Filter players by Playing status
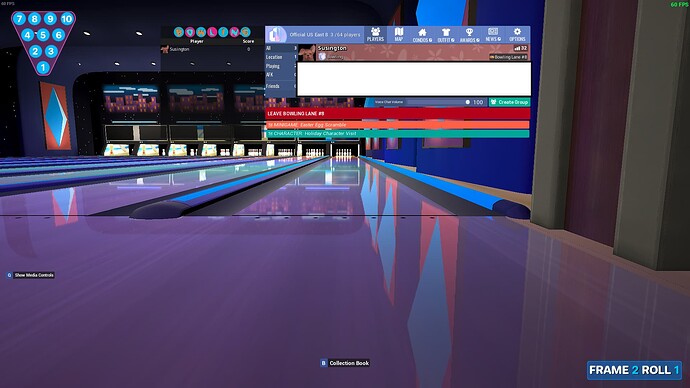This screenshot has height=388, width=690. (281, 66)
